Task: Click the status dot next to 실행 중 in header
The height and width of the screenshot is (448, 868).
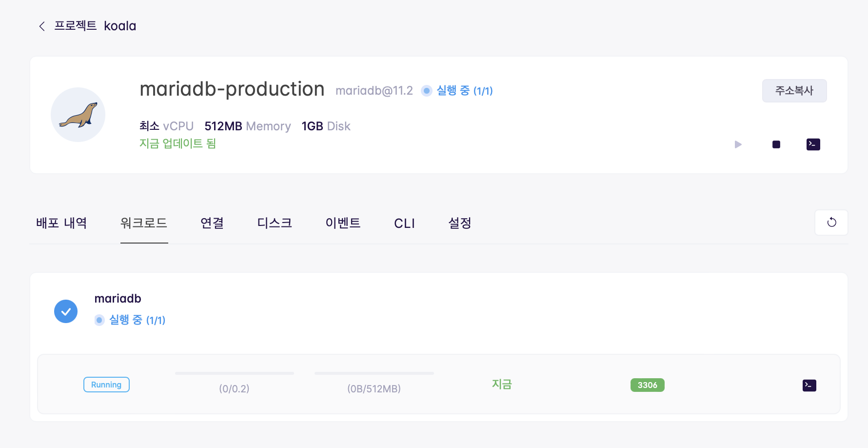Action: [427, 91]
